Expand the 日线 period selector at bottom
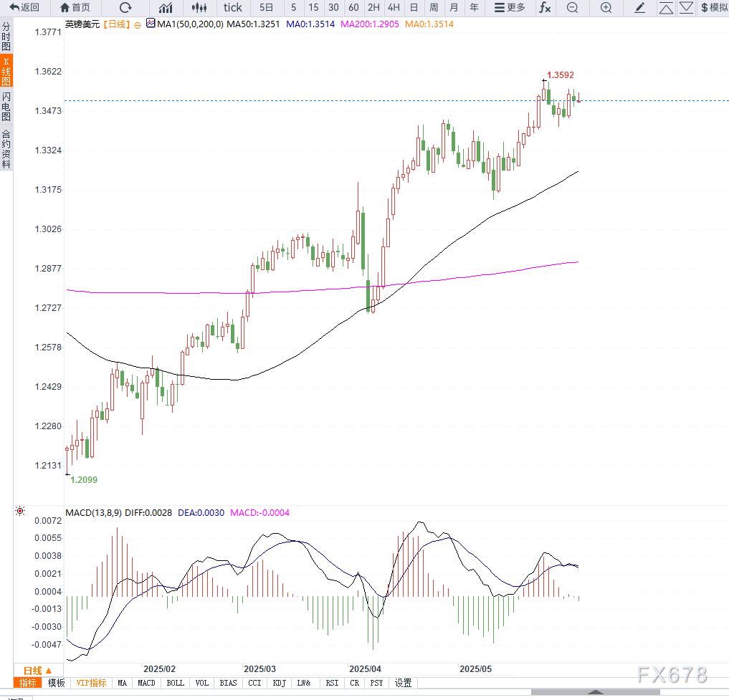The height and width of the screenshot is (700, 729). [x=33, y=670]
